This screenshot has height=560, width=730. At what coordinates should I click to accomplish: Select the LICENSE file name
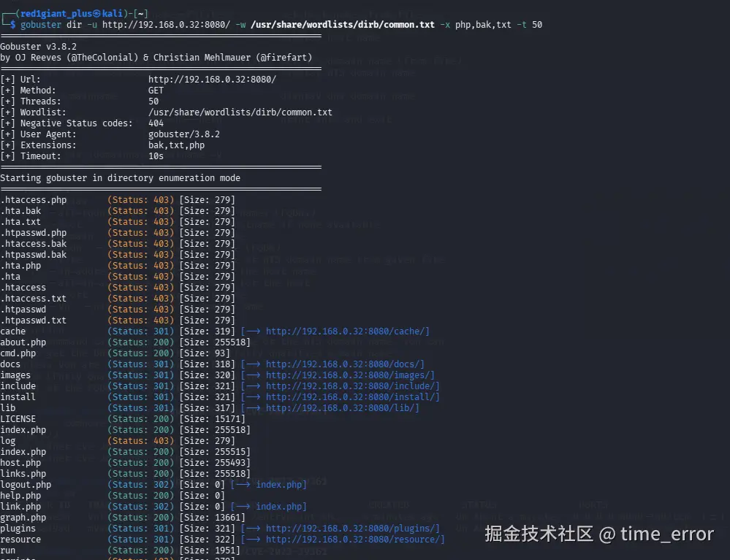click(18, 419)
